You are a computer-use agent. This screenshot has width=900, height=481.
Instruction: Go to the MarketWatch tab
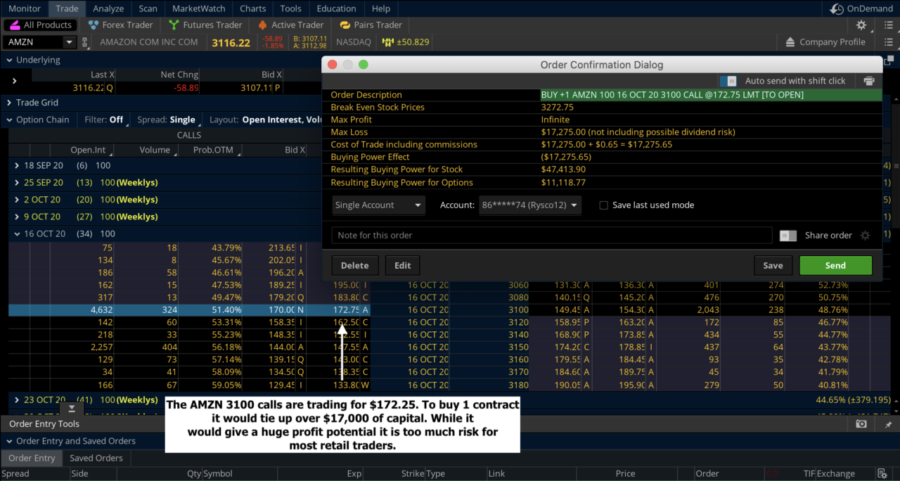coord(198,9)
